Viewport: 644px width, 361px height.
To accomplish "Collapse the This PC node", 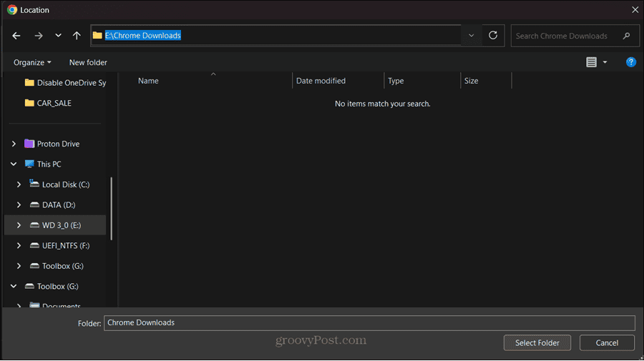I will (14, 164).
